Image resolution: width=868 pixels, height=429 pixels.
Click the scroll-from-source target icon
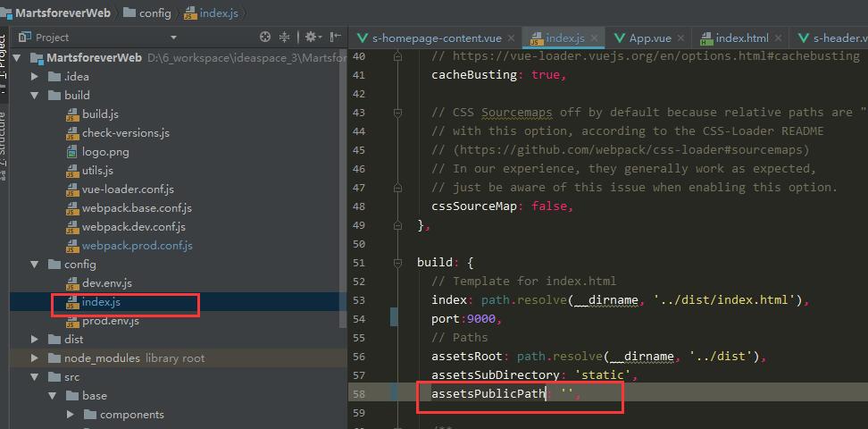tap(265, 38)
